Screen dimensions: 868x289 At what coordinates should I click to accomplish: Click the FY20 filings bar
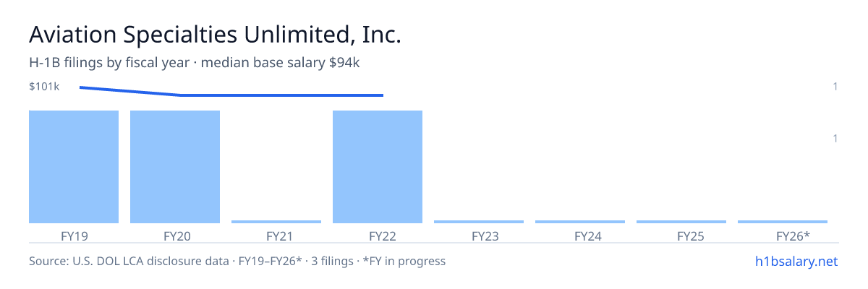click(175, 167)
